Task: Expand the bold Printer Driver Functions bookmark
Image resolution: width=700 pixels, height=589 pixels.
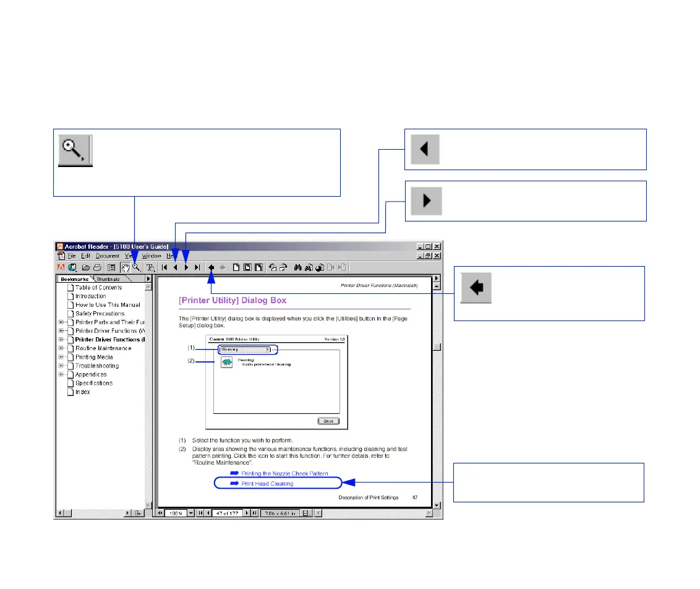Action: pos(61,340)
